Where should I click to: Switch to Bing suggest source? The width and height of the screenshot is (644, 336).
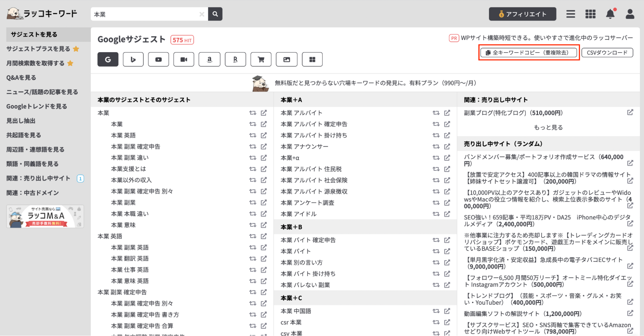pyautogui.click(x=133, y=59)
